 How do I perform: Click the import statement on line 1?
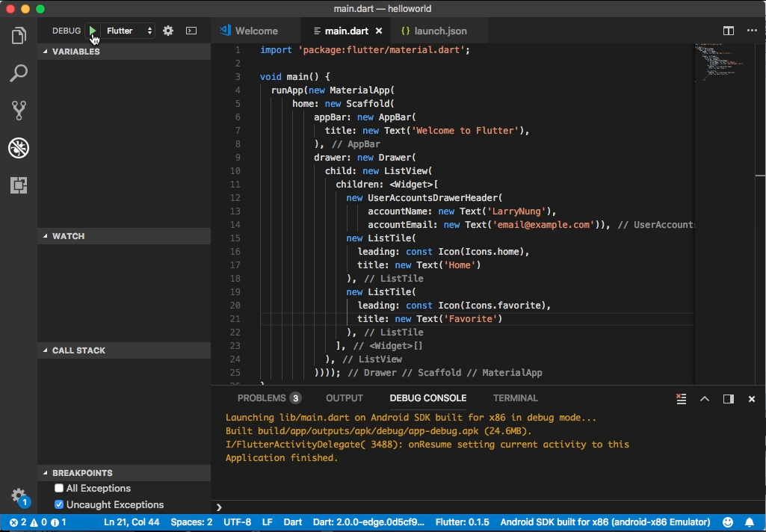pyautogui.click(x=365, y=50)
